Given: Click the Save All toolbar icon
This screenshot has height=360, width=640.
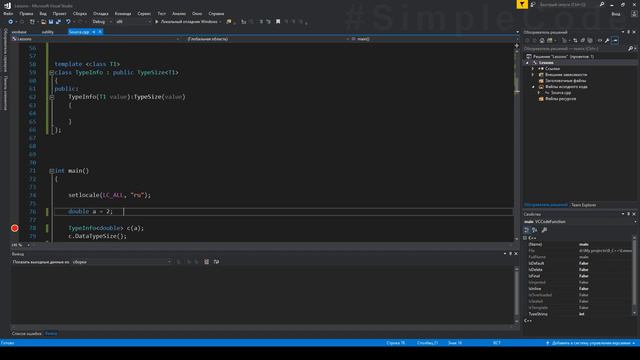Looking at the screenshot, I should click(x=58, y=22).
